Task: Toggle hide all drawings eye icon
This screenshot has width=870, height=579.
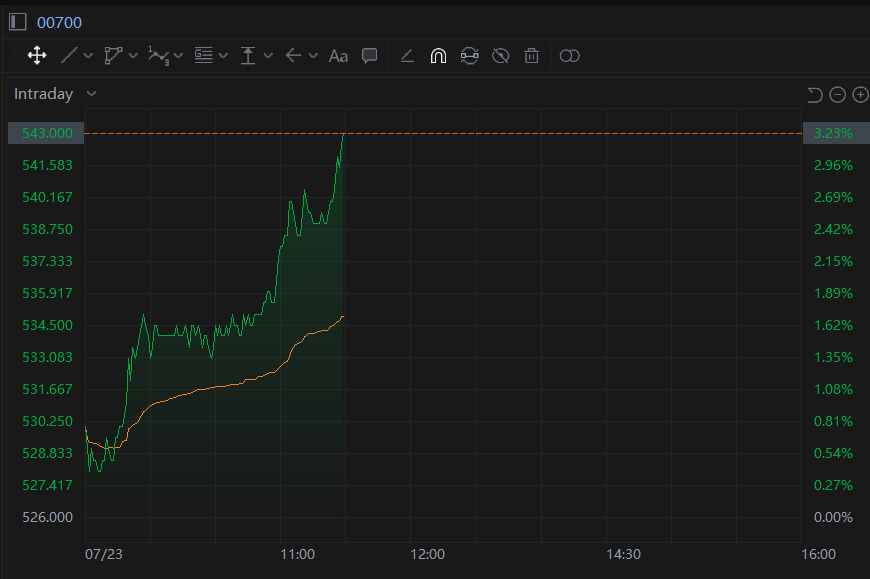Action: pyautogui.click(x=500, y=55)
